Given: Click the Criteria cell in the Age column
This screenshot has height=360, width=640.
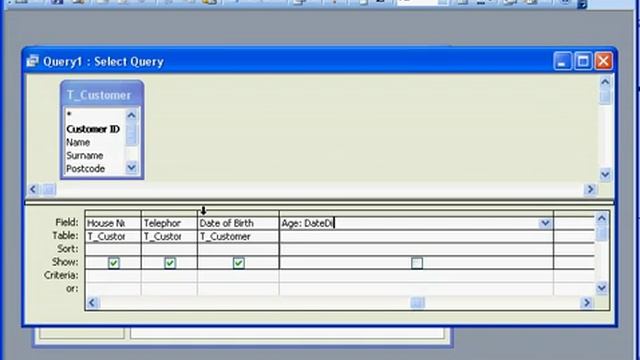Looking at the screenshot, I should click(x=416, y=276).
